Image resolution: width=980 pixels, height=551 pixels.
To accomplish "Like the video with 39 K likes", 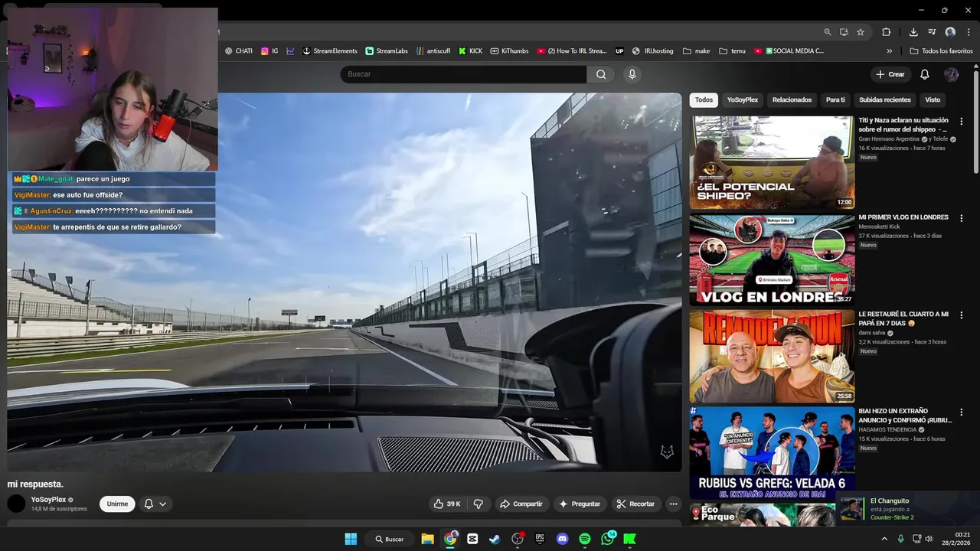I will [447, 504].
